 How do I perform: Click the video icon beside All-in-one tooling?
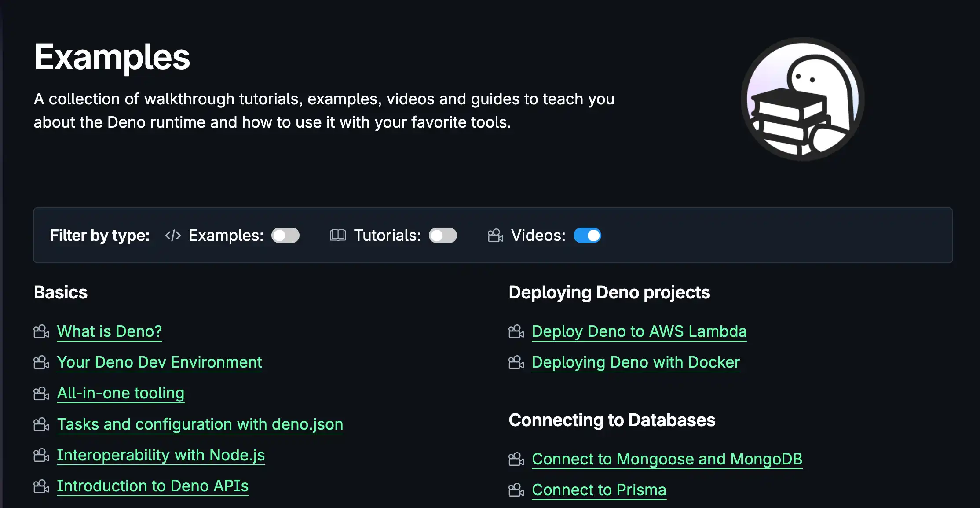[41, 393]
